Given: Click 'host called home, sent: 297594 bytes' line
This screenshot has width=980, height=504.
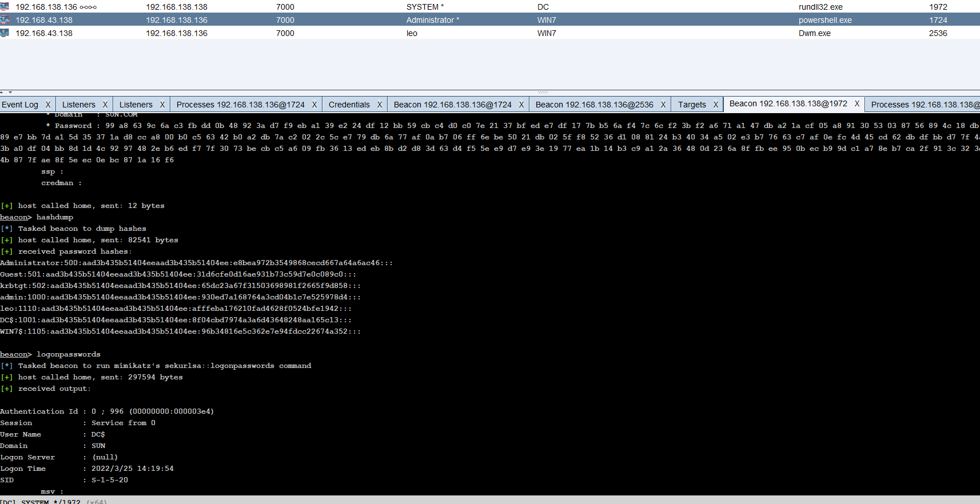Looking at the screenshot, I should point(91,377).
